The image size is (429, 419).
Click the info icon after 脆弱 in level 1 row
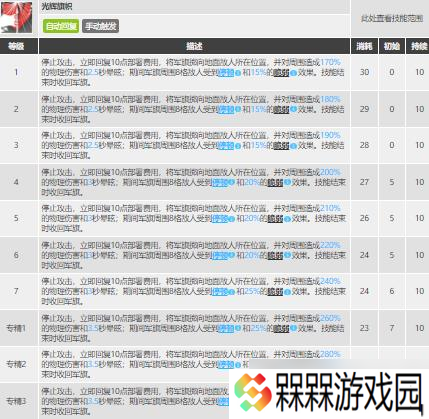293,73
